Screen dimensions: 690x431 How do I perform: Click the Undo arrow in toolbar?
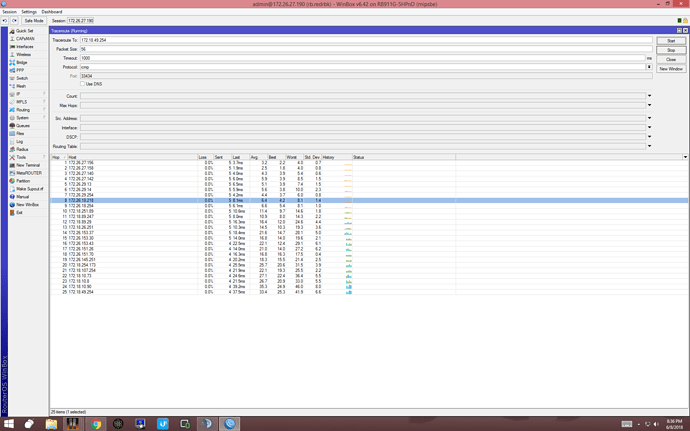6,20
